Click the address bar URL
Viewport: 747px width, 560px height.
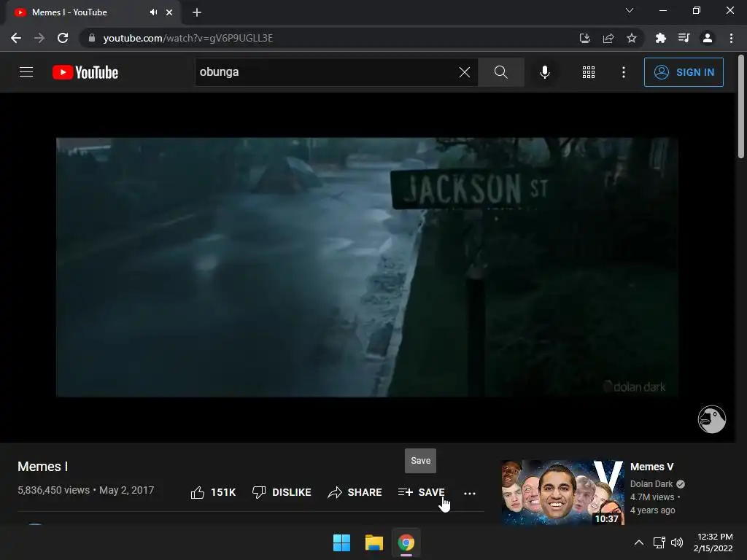188,38
